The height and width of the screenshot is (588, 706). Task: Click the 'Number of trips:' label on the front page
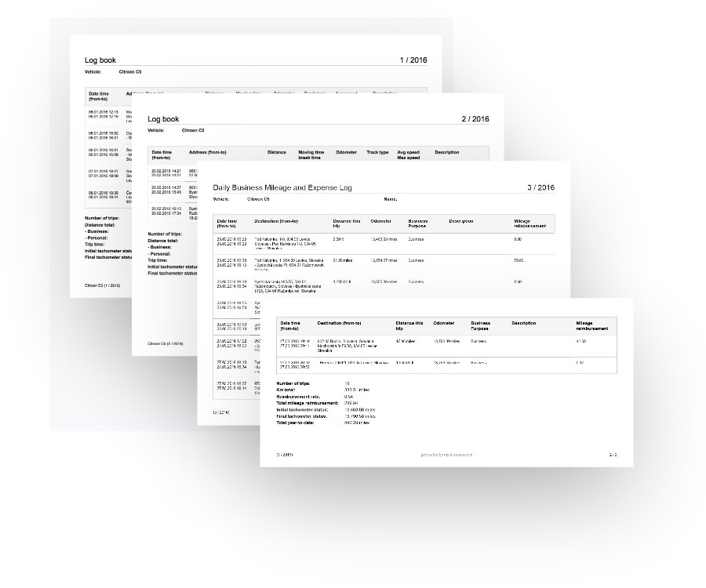(x=293, y=383)
